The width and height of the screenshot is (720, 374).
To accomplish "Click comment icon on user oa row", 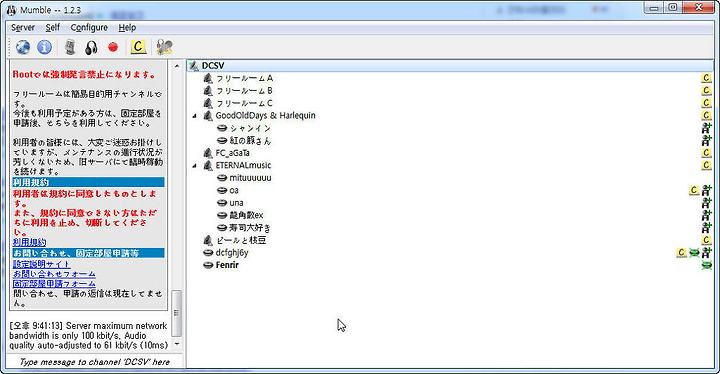I will coord(694,190).
